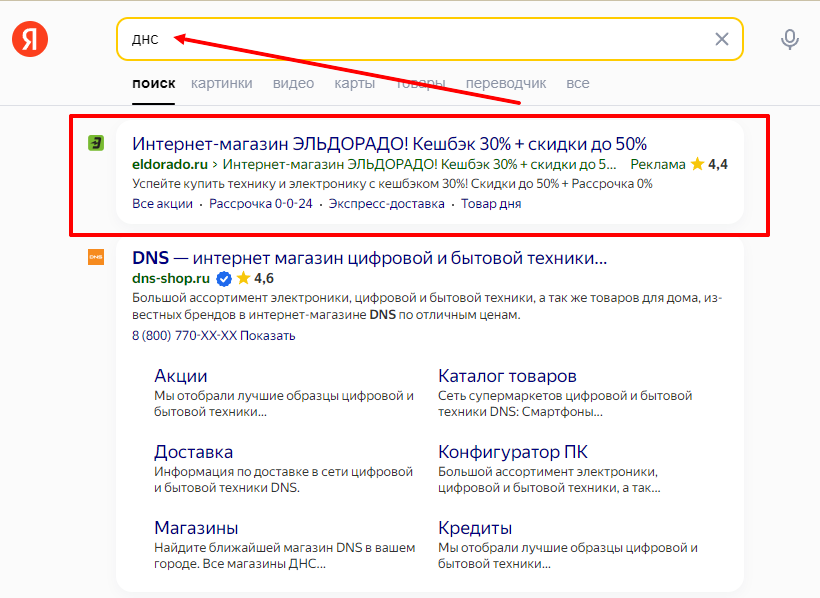Open the 'карты' tab
This screenshot has height=598, width=820.
pyautogui.click(x=355, y=83)
